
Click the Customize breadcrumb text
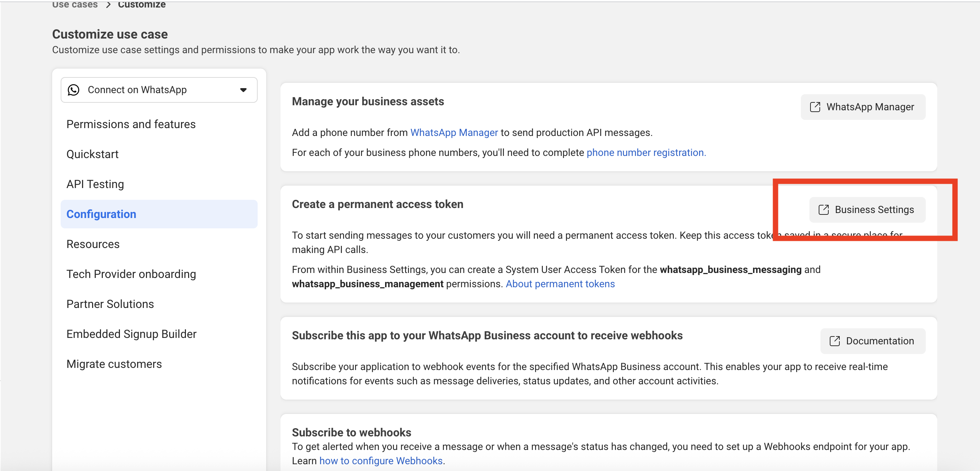coord(142,5)
